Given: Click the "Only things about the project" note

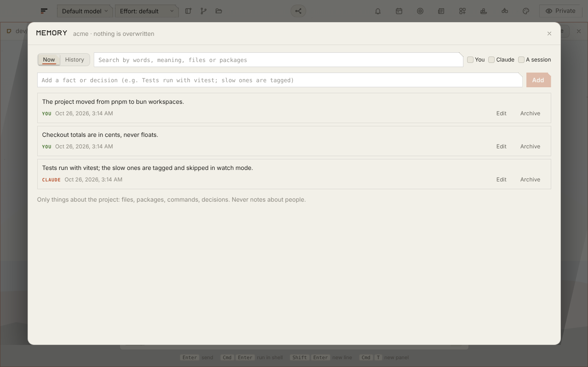Looking at the screenshot, I should pyautogui.click(x=171, y=200).
